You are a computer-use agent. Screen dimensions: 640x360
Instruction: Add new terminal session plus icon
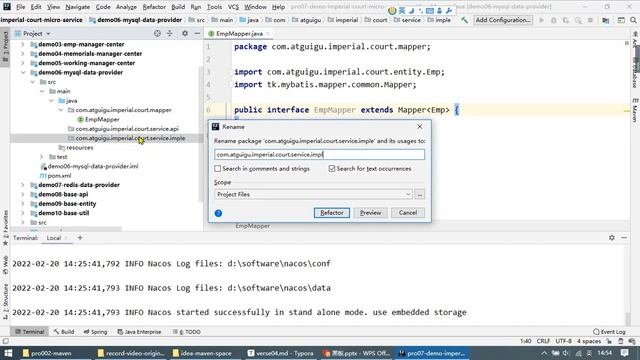click(80, 238)
